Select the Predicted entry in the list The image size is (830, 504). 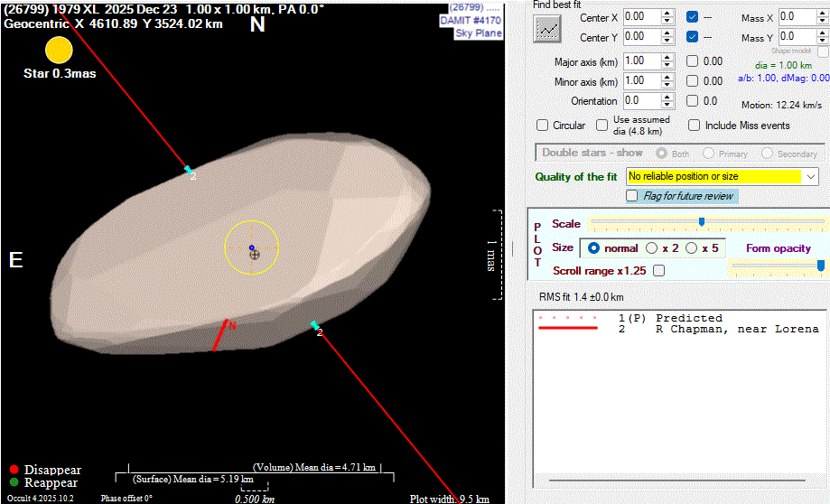pyautogui.click(x=688, y=318)
